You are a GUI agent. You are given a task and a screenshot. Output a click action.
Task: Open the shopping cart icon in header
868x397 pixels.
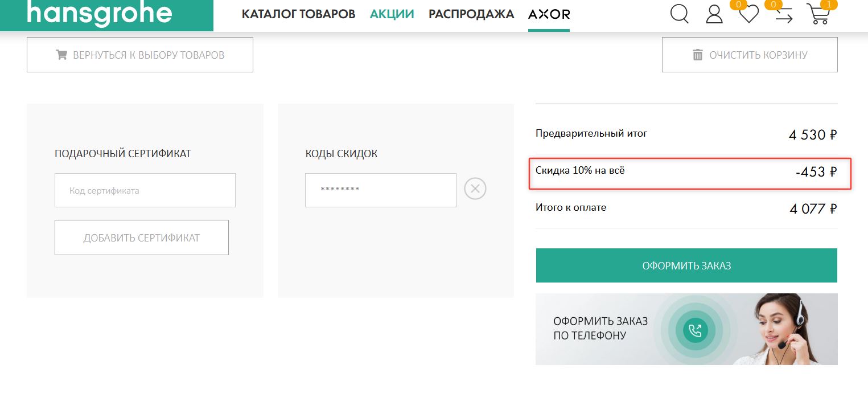pos(818,15)
